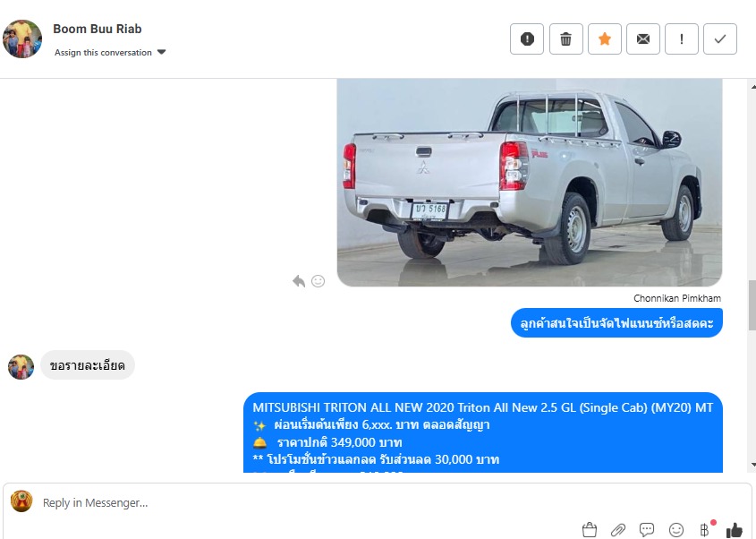
Task: Click the chat scrollbar thumb
Action: coord(752,305)
